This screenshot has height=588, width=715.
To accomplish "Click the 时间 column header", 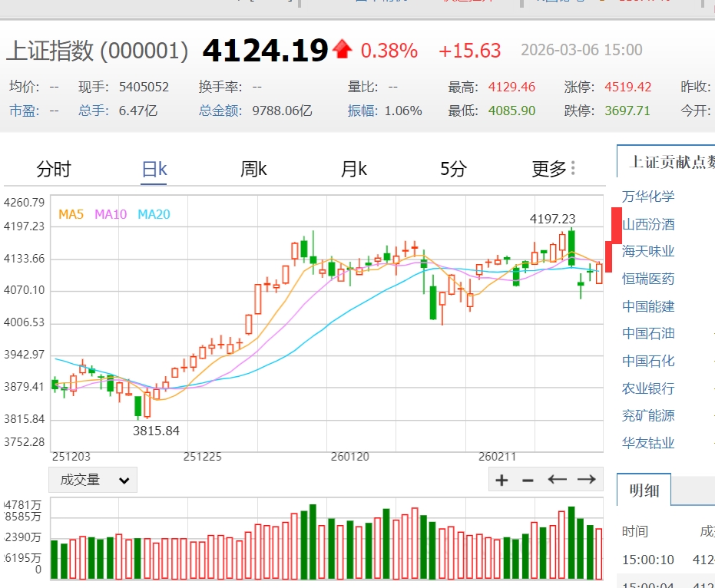I will (x=634, y=531).
